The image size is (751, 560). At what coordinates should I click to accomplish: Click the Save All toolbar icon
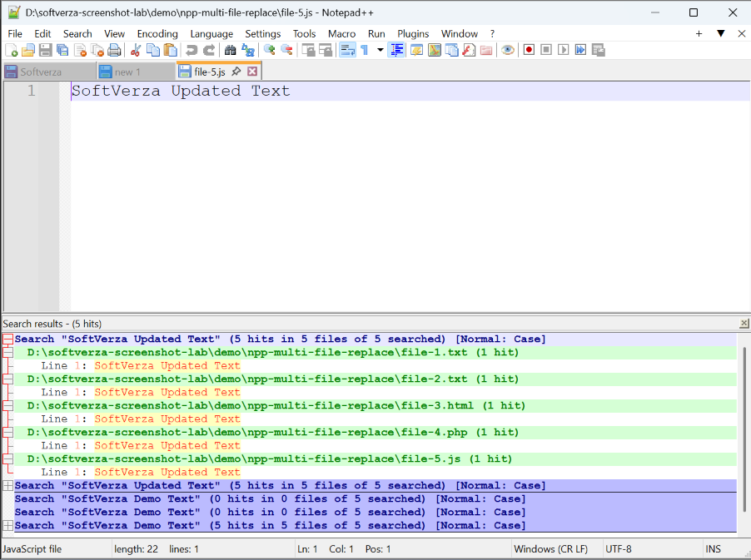point(62,50)
